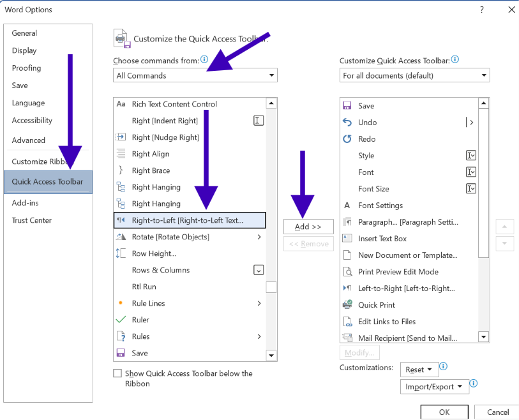The image size is (519, 420).
Task: Select Style entry in Quick Access list
Action: (x=409, y=156)
